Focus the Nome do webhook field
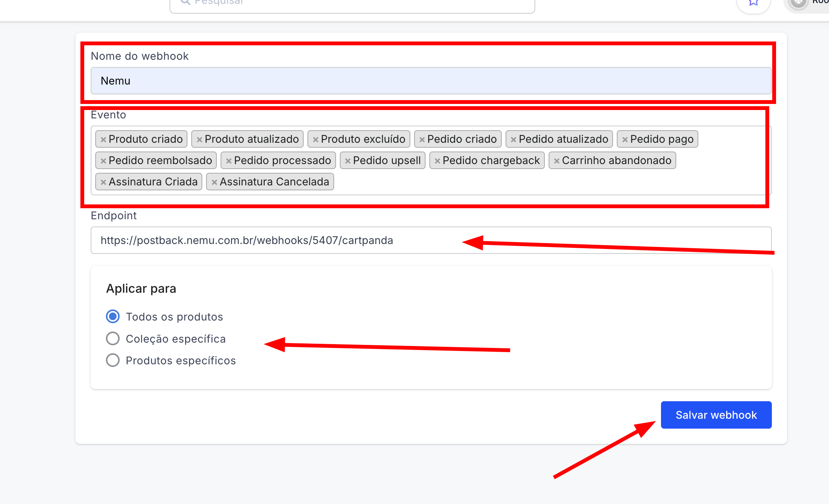This screenshot has height=504, width=829. pos(431,81)
